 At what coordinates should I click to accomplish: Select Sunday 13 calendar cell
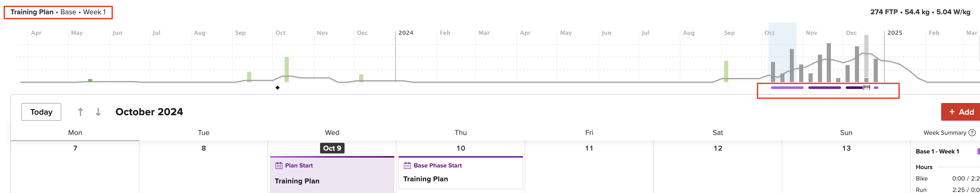(846, 167)
